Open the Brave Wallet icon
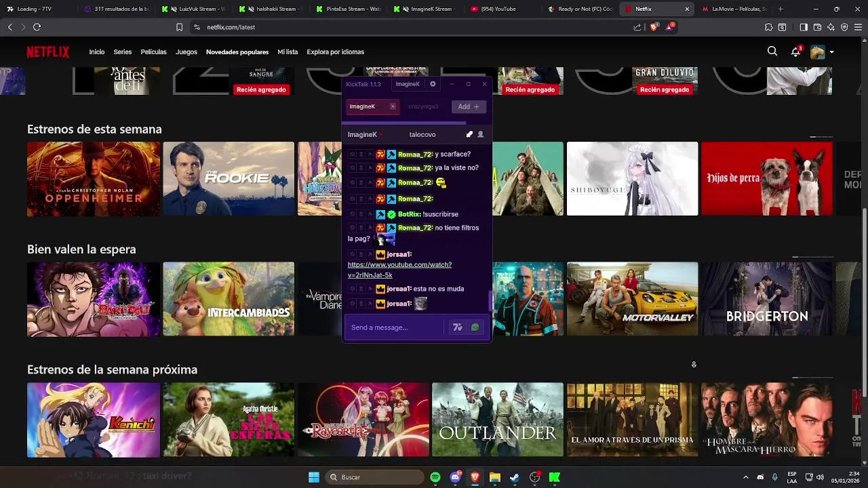 tap(817, 27)
